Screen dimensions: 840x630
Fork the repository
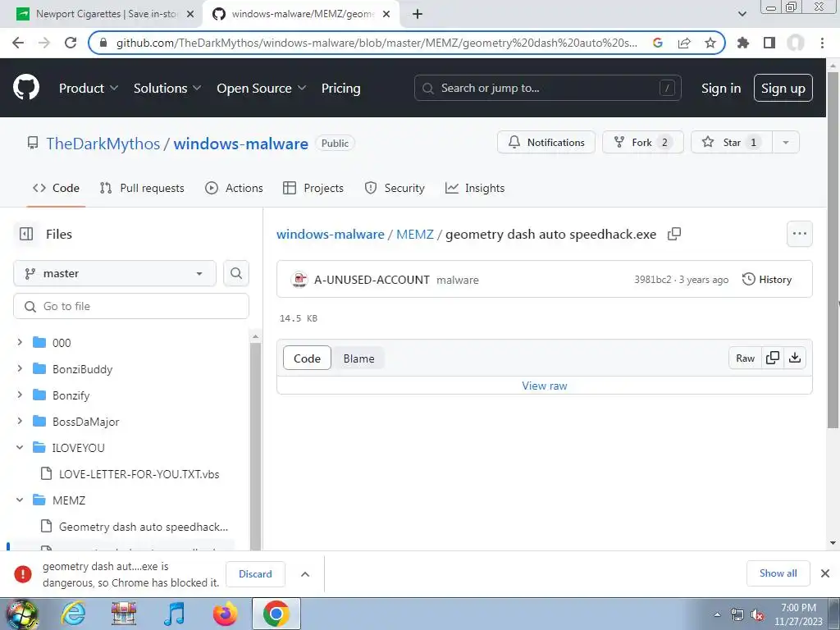click(643, 142)
